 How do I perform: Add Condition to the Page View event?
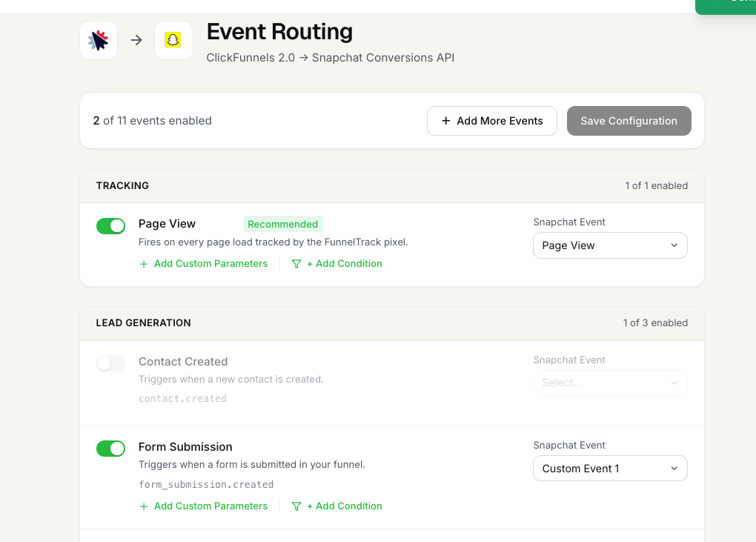[337, 264]
